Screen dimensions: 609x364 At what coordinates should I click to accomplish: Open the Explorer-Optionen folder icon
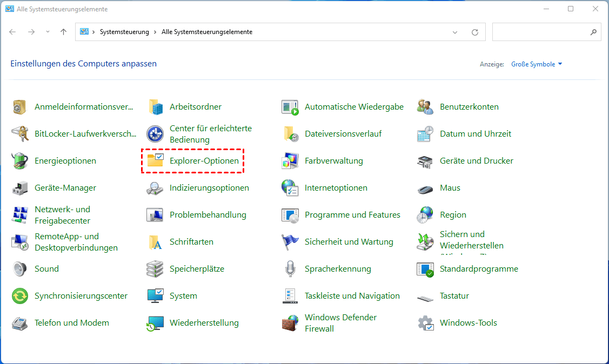point(155,160)
